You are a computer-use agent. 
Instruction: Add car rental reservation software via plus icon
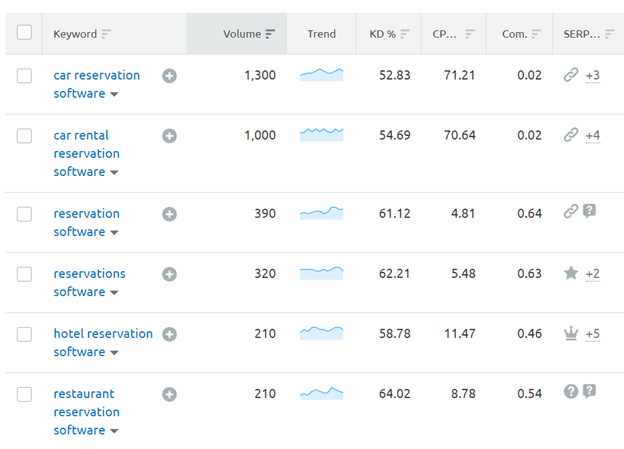coord(169,136)
